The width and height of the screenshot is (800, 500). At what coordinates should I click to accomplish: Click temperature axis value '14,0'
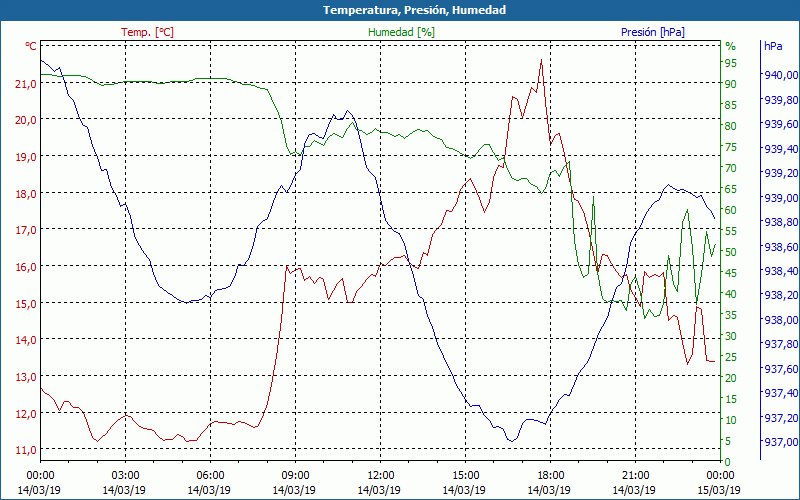point(26,339)
